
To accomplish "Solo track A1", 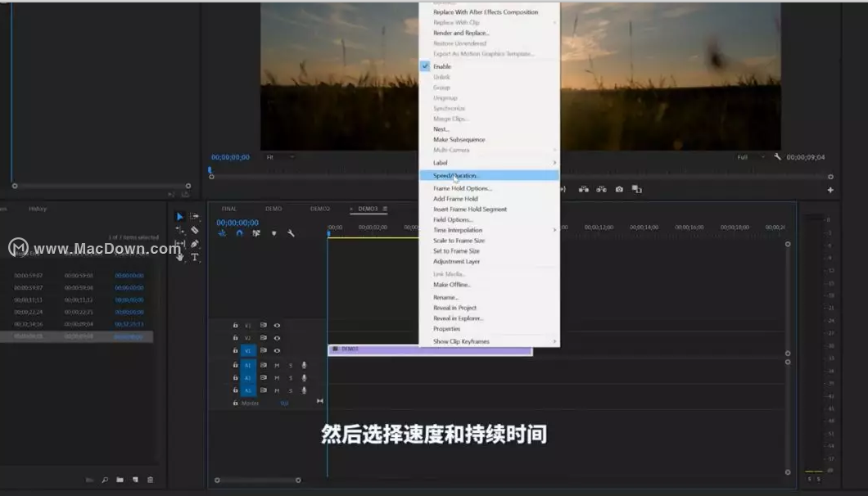I will coord(291,365).
